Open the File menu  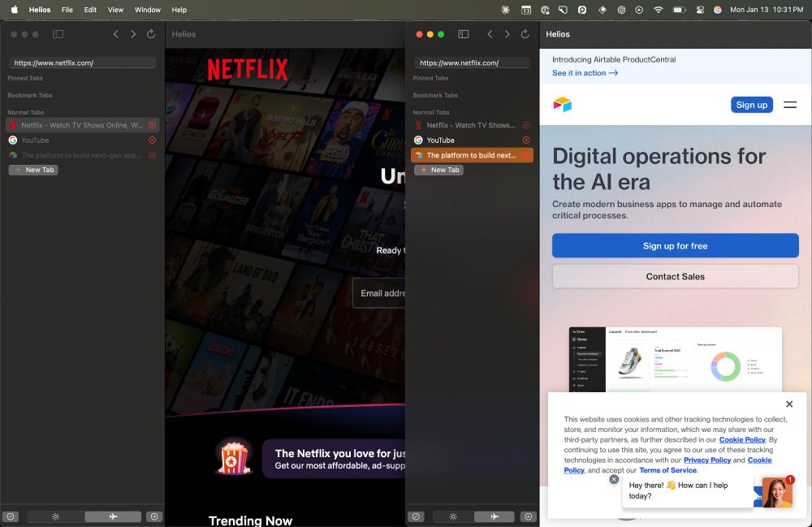[x=67, y=10]
